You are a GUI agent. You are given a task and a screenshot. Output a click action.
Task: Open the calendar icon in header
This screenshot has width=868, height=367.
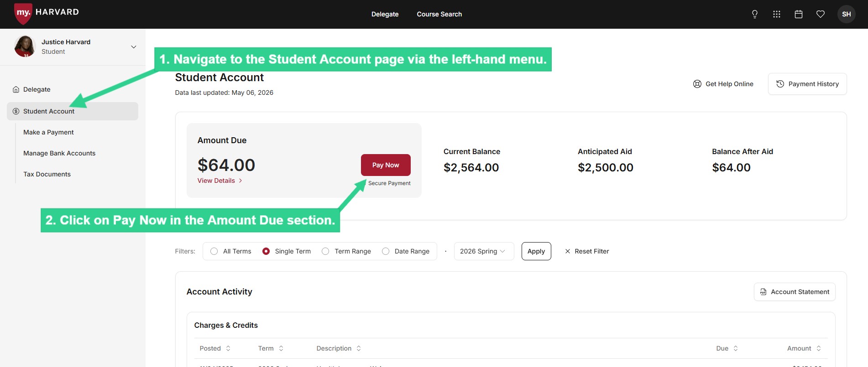(799, 14)
